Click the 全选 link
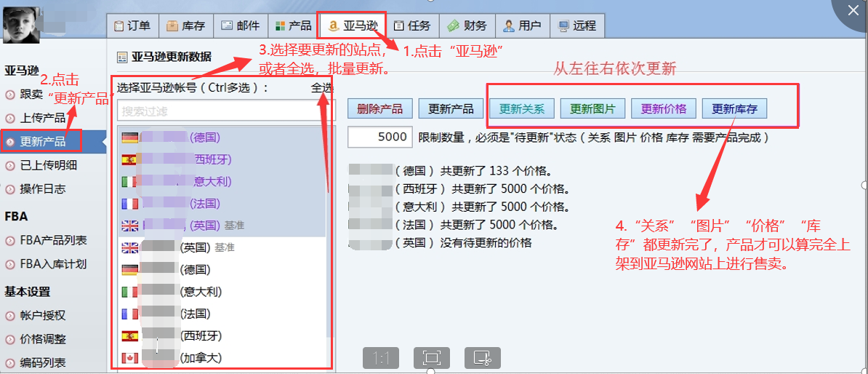This screenshot has height=374, width=868. pyautogui.click(x=321, y=87)
